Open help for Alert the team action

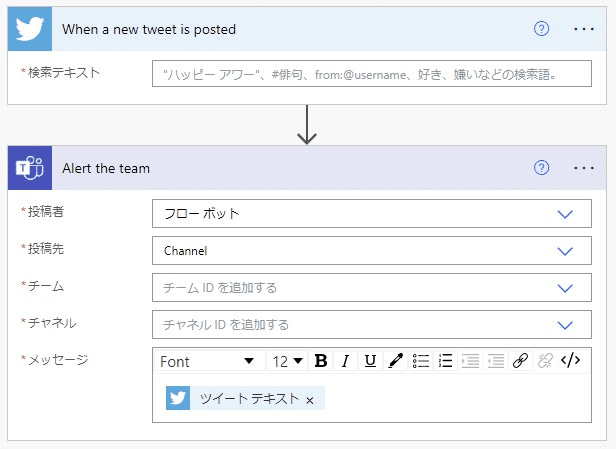(541, 168)
